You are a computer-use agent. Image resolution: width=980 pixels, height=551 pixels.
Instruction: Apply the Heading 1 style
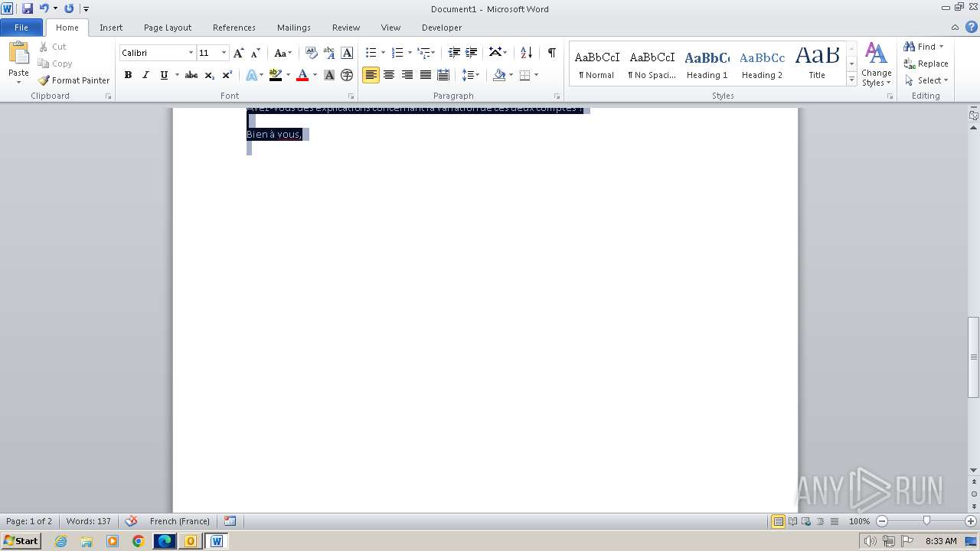tap(707, 64)
